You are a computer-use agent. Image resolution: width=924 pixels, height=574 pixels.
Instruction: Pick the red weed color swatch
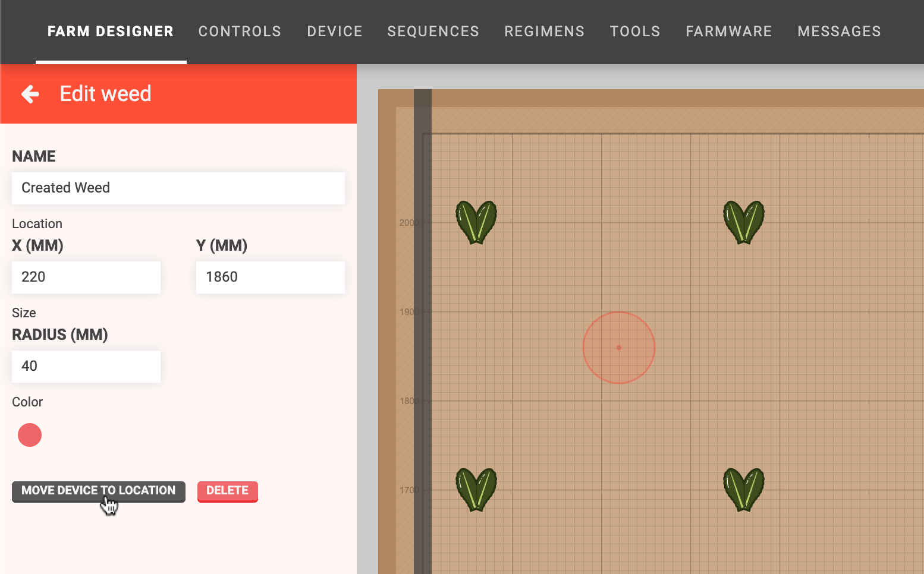pos(30,435)
